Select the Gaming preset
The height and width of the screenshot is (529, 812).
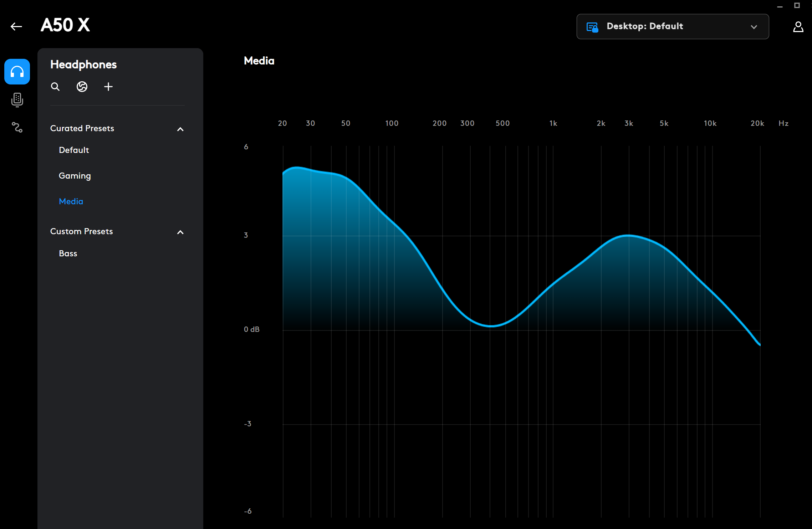pyautogui.click(x=75, y=176)
